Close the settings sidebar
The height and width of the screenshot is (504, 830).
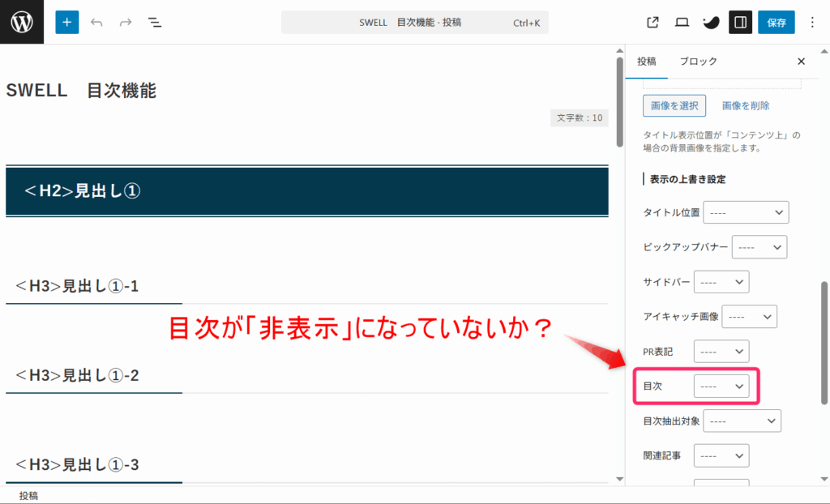point(801,62)
